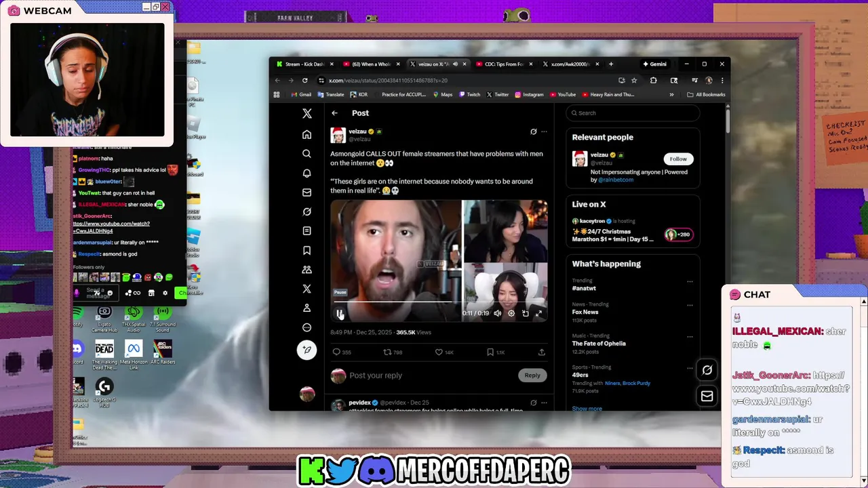
Task: Open options for #anatwt trend
Action: pyautogui.click(x=690, y=281)
